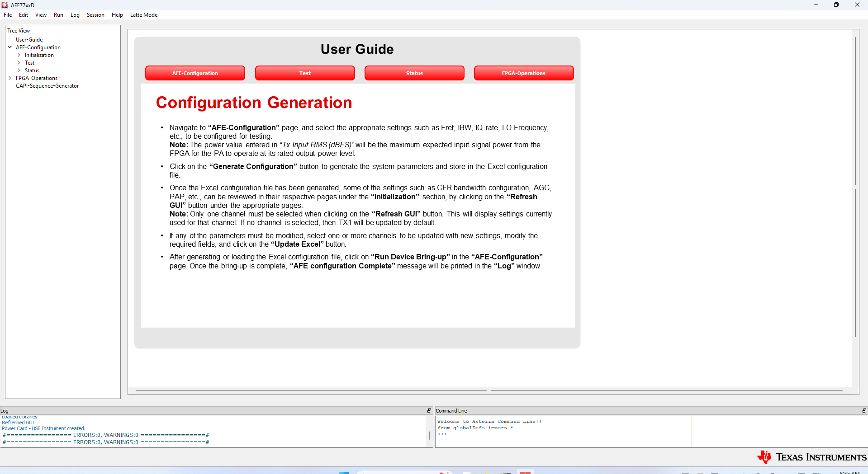Click the Texas Instruments logo

(x=811, y=457)
